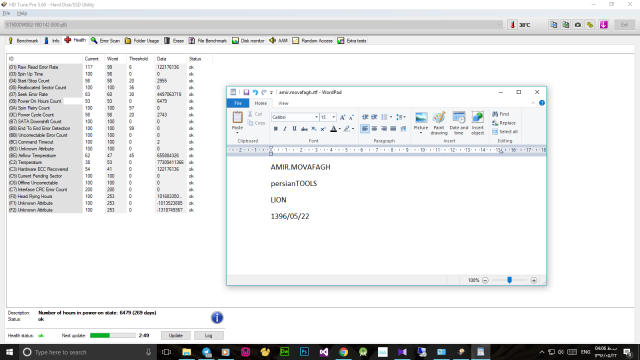640x360 pixels.
Task: Switch to the AAM tab
Action: pyautogui.click(x=279, y=41)
